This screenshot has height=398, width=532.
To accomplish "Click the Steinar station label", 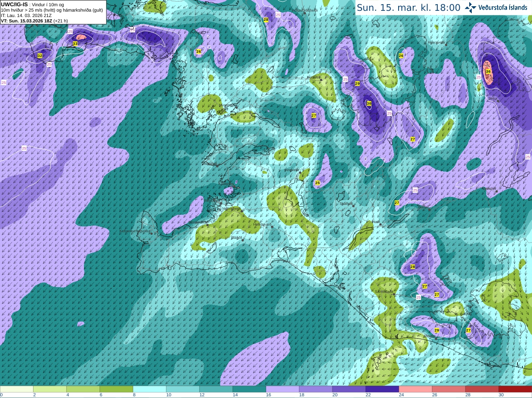I will point(429,336).
